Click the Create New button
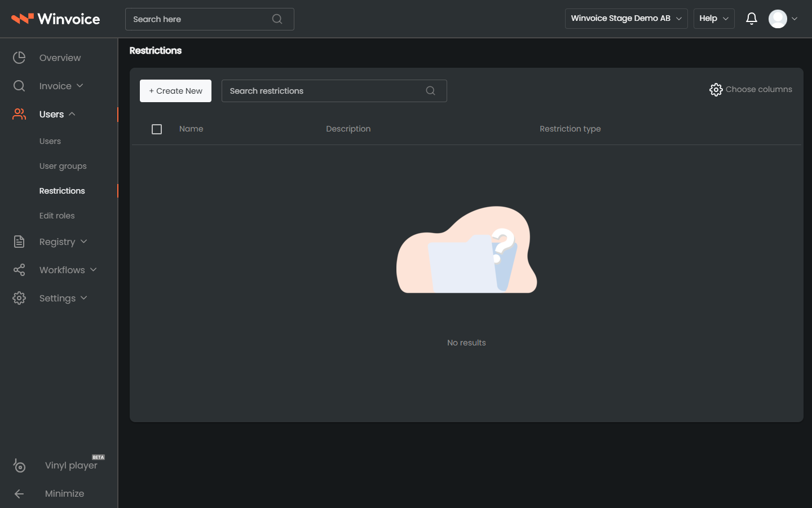812x508 pixels. coord(175,91)
